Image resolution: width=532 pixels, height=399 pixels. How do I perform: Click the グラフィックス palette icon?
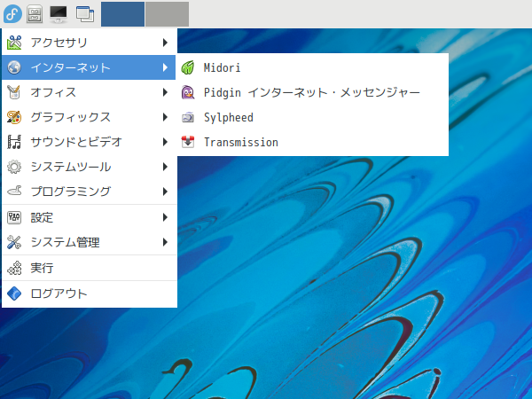click(x=14, y=117)
